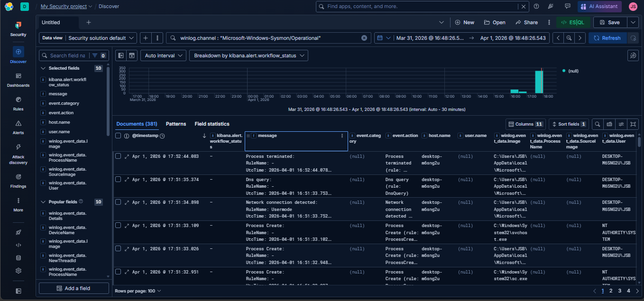Viewport: 644px width, 301px height.
Task: Switch to the Patterns tab
Action: [x=176, y=124]
